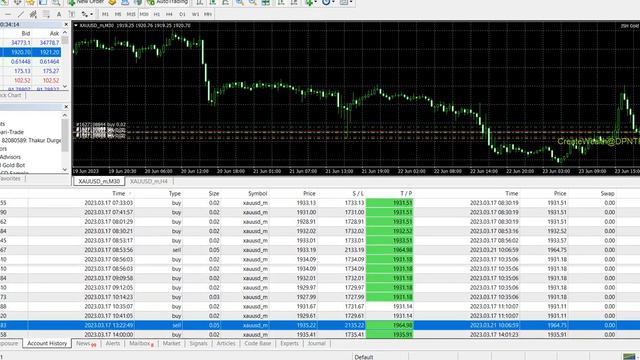Viewport: 640px width, 360px height.
Task: Select Navigator account 82080589: Thakur Durga
Action: [31, 140]
